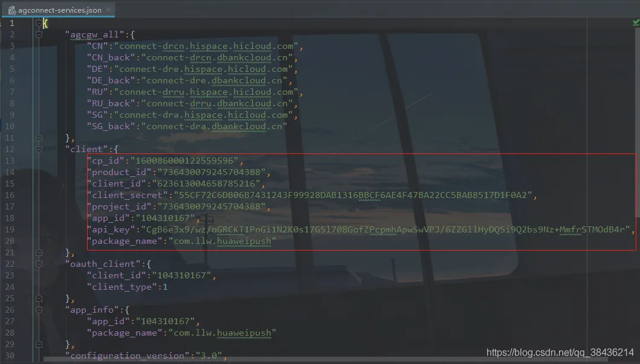Image resolution: width=640 pixels, height=364 pixels.
Task: Click the "app_id" key on line 27
Action: click(x=108, y=321)
